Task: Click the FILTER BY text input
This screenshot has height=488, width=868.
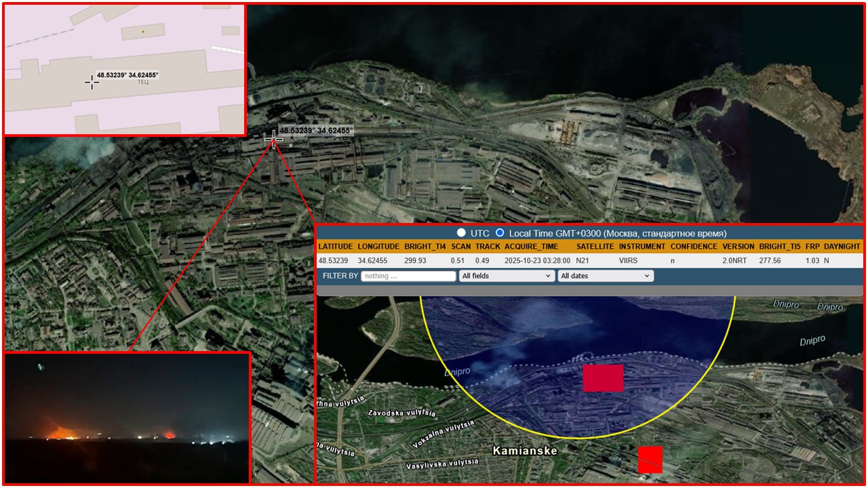Action: (x=408, y=276)
